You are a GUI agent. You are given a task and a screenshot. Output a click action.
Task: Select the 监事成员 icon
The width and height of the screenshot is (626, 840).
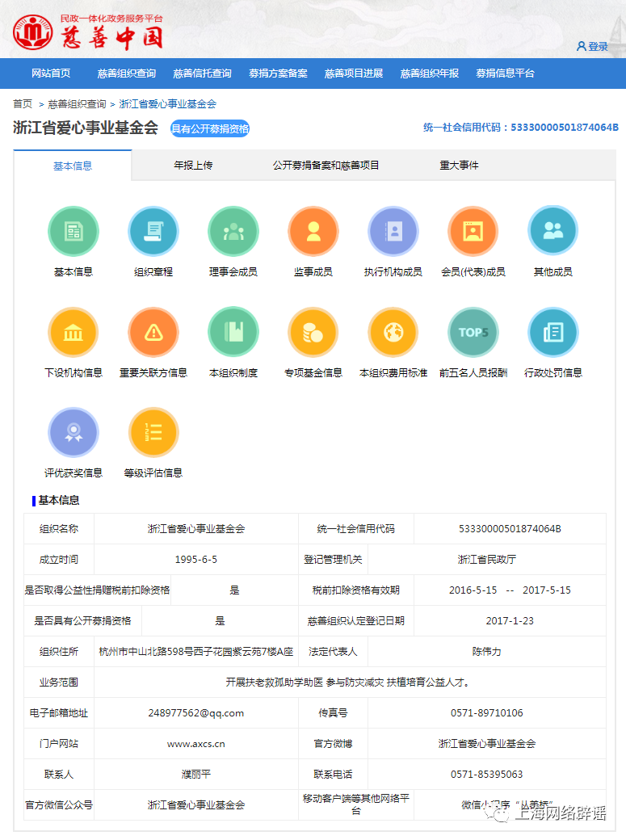point(313,232)
